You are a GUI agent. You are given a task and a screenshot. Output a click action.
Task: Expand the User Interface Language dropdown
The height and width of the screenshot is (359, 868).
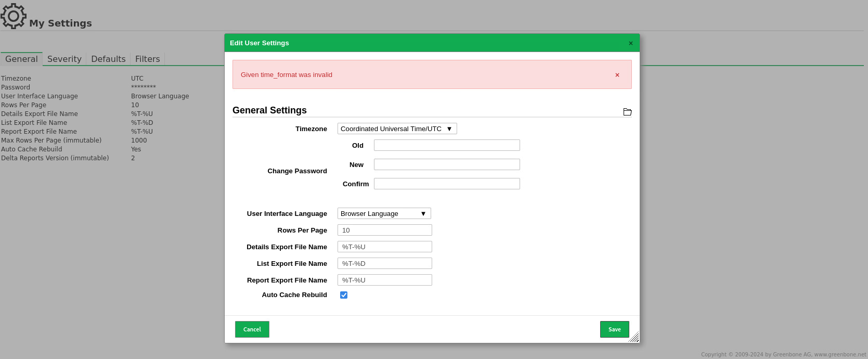tap(384, 213)
